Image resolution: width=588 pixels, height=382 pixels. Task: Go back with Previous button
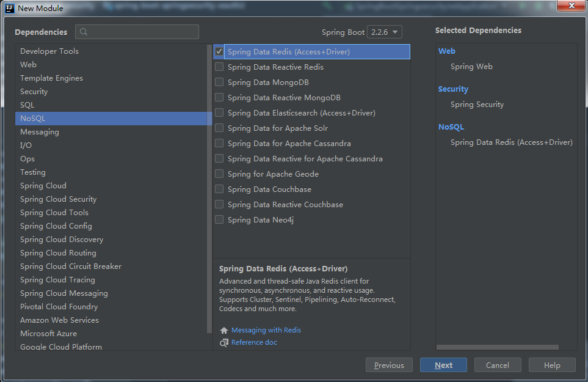(389, 365)
